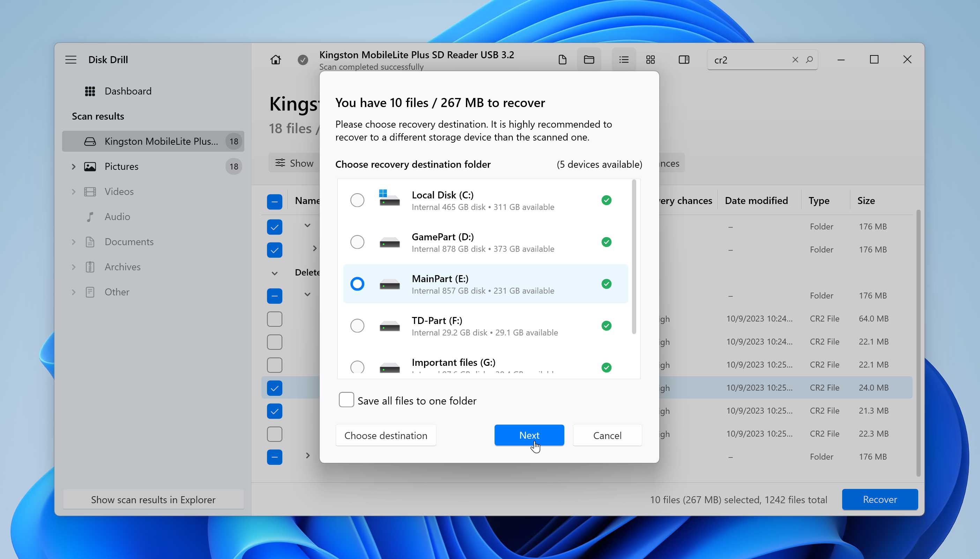Click the Archives zip icon
This screenshot has height=559, width=980.
tap(90, 267)
